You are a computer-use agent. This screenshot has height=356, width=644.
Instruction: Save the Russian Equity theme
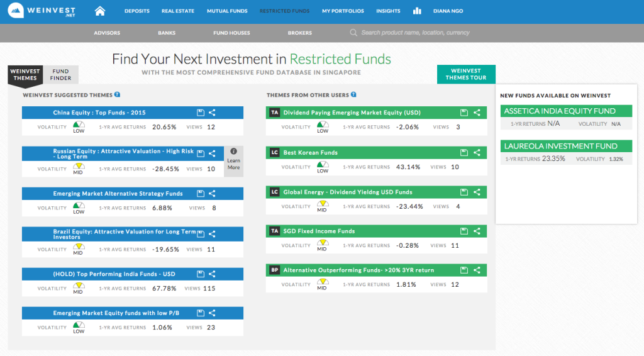click(x=201, y=153)
